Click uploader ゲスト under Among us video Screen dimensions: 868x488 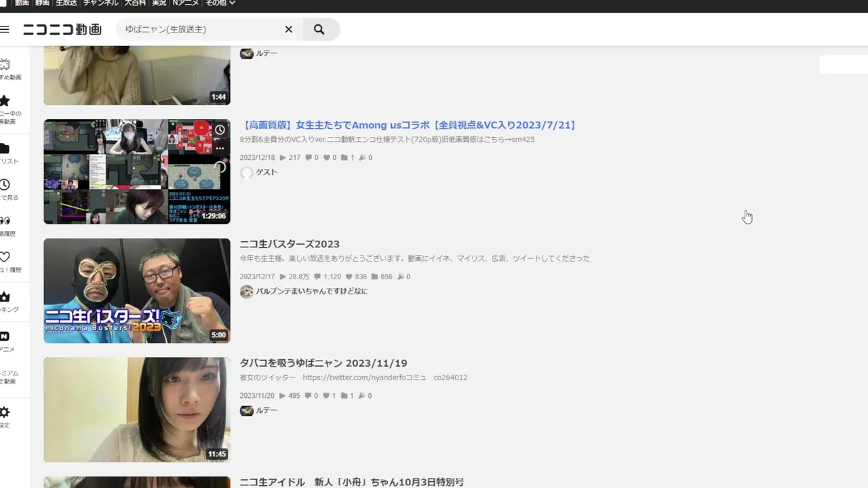[267, 172]
